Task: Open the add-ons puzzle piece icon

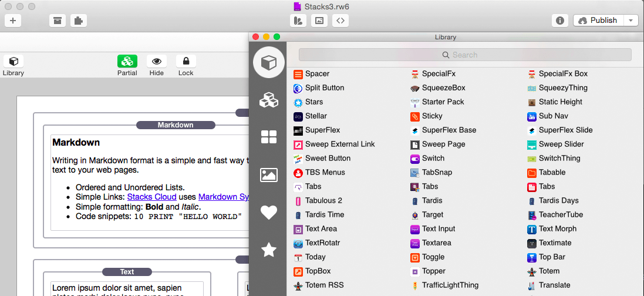Action: [79, 21]
